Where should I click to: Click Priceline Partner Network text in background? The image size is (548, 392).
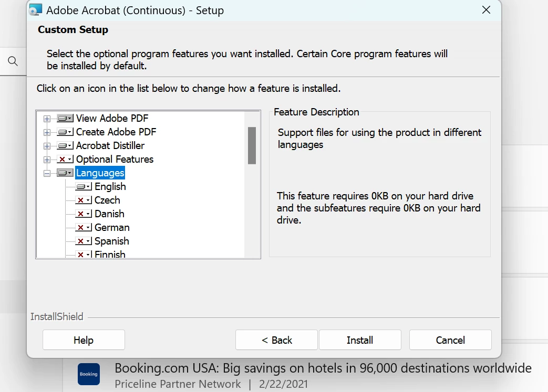tap(178, 384)
